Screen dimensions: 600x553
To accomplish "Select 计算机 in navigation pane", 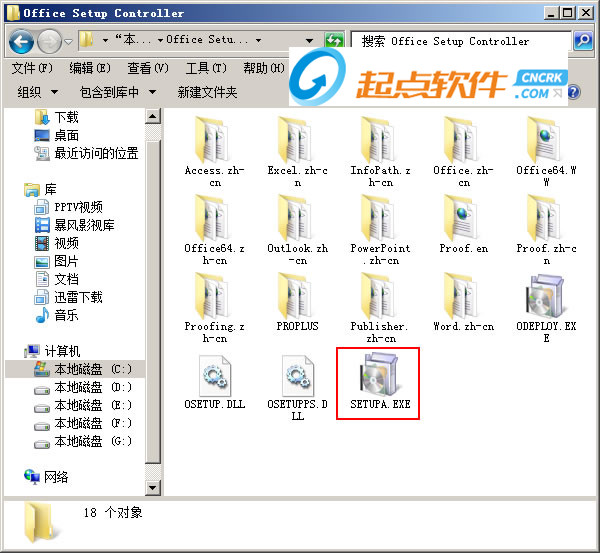I will click(x=52, y=351).
